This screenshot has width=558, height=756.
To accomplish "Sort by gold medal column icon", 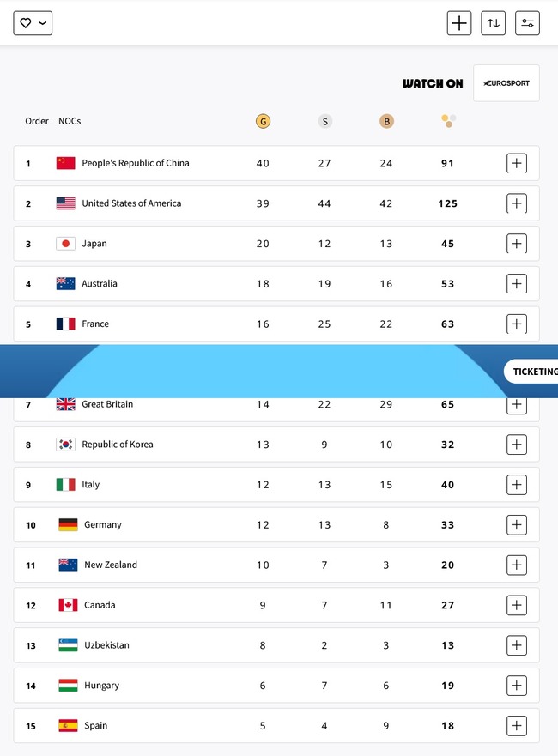I will (263, 121).
